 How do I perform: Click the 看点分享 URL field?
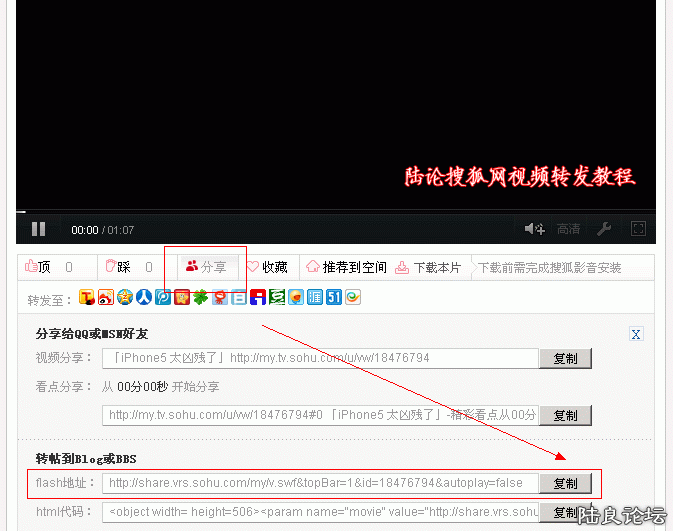[320, 415]
